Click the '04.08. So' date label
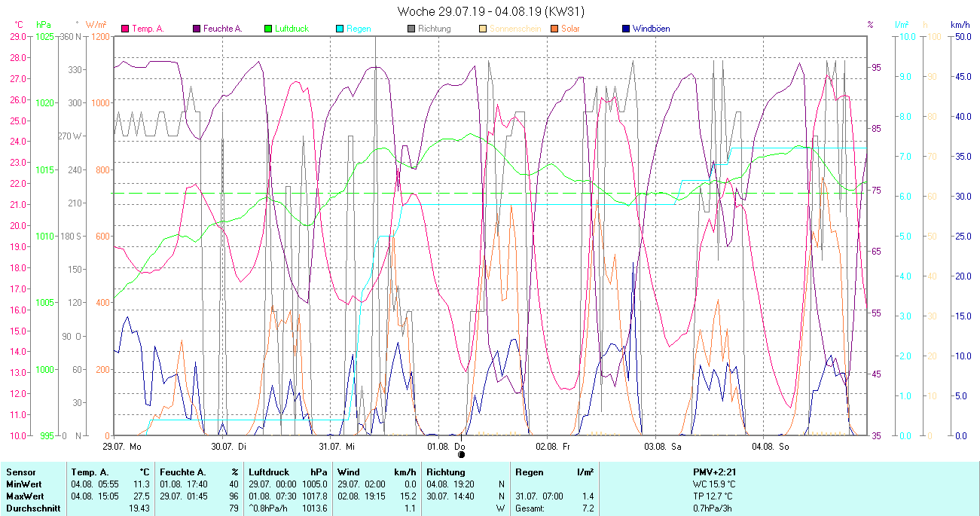This screenshot has height=516, width=980. pos(770,446)
